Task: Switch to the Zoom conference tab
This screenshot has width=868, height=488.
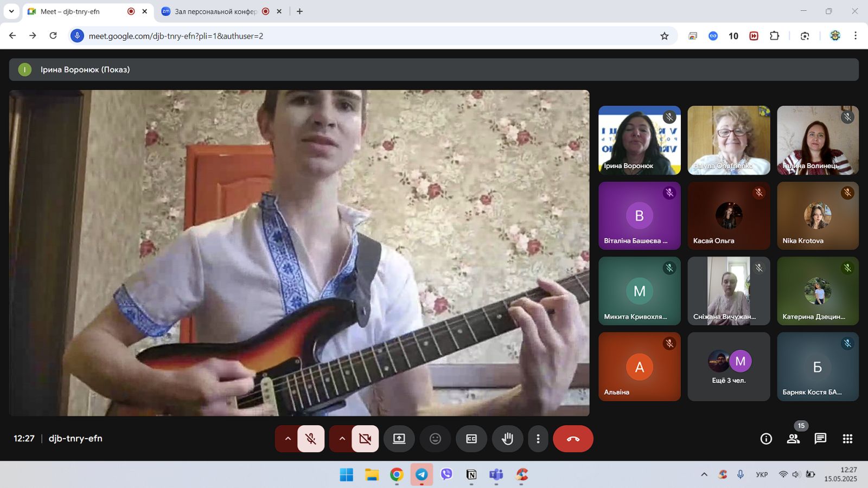Action: pyautogui.click(x=215, y=11)
